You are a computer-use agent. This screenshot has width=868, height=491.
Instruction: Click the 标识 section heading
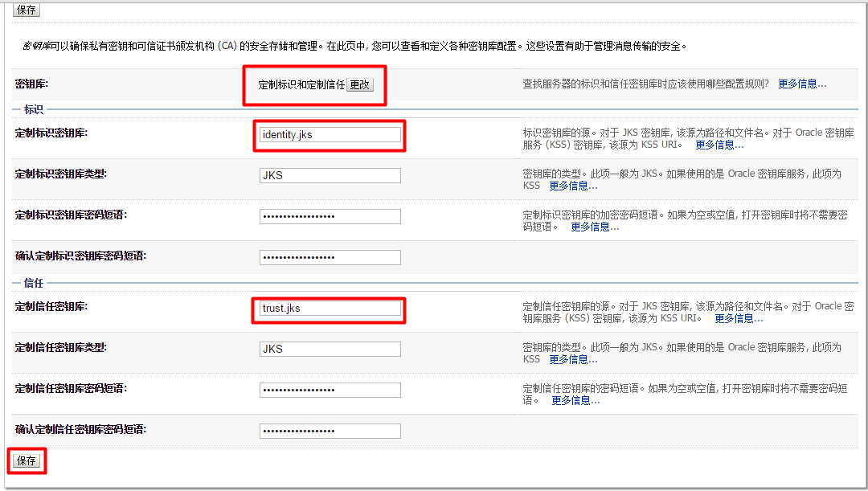click(x=33, y=109)
